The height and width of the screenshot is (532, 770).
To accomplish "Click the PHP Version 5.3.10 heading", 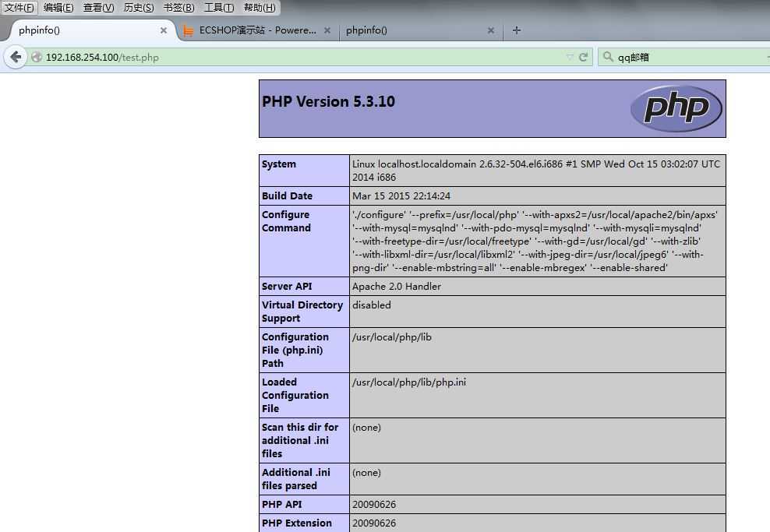I will [x=329, y=101].
